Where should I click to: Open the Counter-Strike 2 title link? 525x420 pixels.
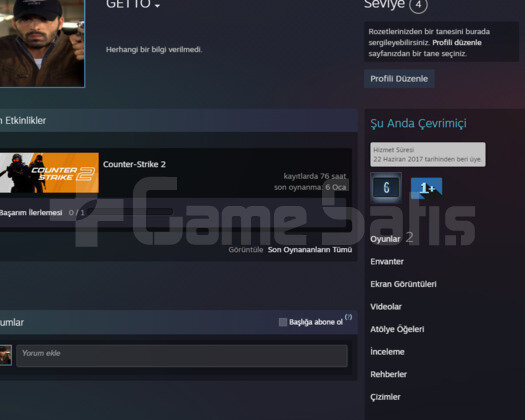pos(134,164)
